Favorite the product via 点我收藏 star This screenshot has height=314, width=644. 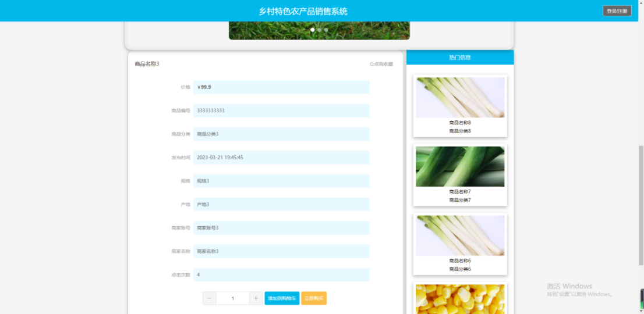(x=381, y=64)
